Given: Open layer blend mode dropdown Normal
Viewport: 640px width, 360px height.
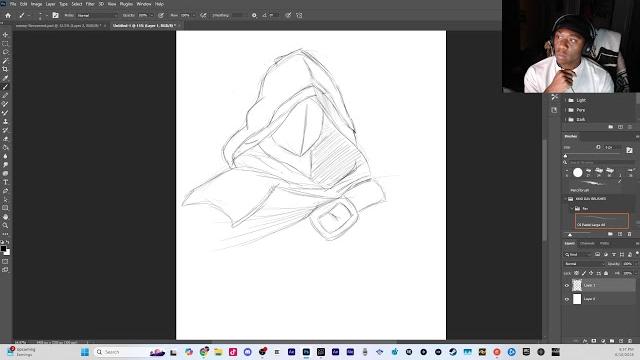Looking at the screenshot, I should click(x=584, y=264).
